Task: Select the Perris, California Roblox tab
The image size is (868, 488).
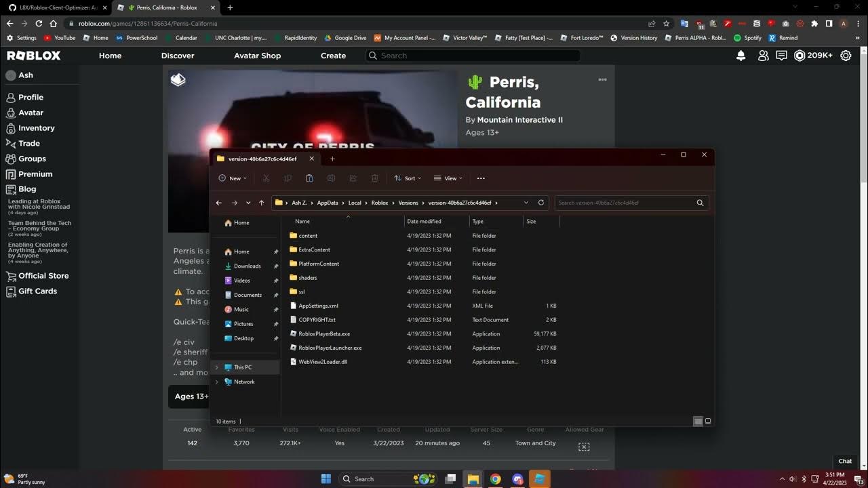Action: pyautogui.click(x=167, y=7)
